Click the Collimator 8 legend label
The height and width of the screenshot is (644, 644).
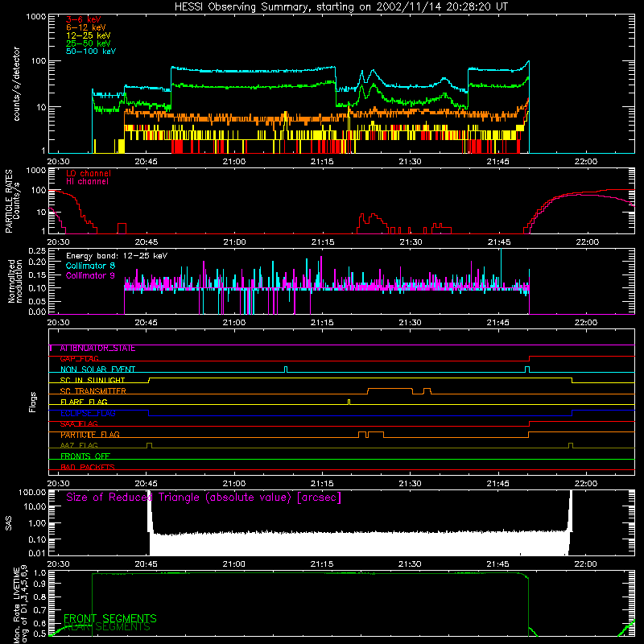[90, 266]
